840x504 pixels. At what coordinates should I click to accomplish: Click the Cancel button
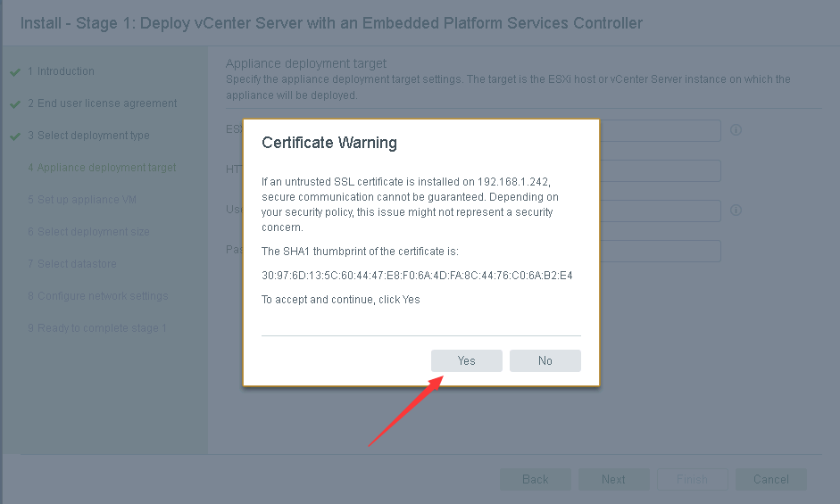click(x=771, y=479)
